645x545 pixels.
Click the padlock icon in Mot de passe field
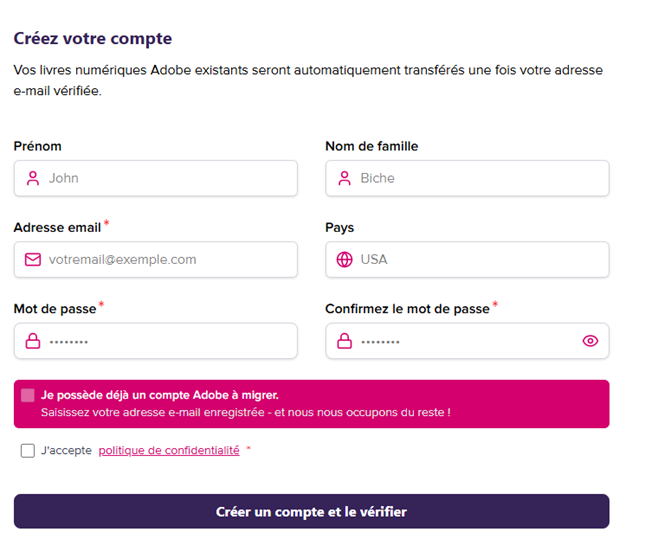click(33, 341)
